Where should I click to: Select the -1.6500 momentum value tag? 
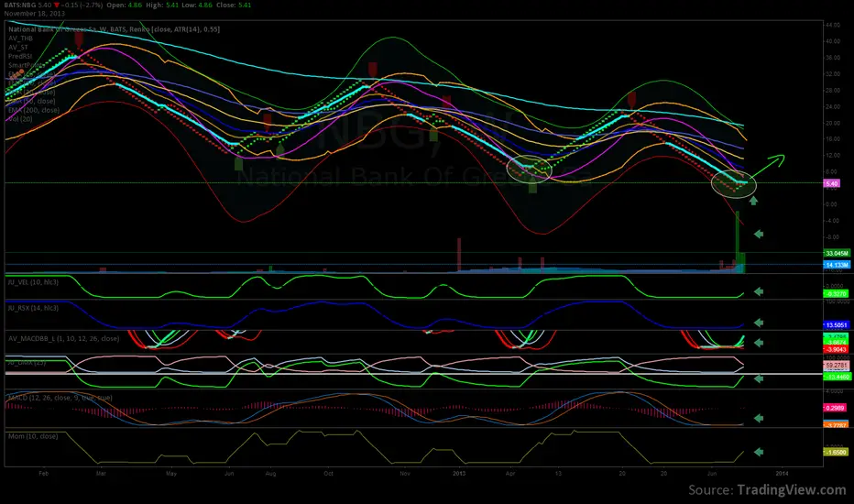click(x=836, y=453)
